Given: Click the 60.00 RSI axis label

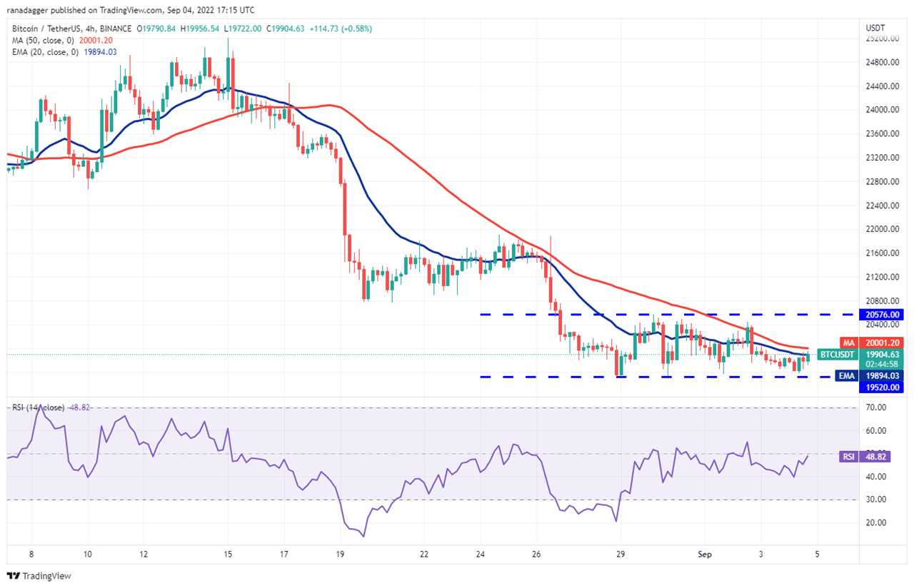Looking at the screenshot, I should (876, 431).
